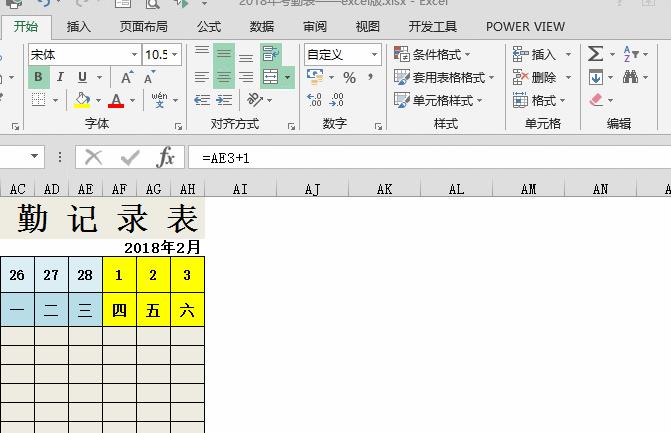The height and width of the screenshot is (433, 671).
Task: Switch to 页面布局 tab
Action: coord(143,27)
